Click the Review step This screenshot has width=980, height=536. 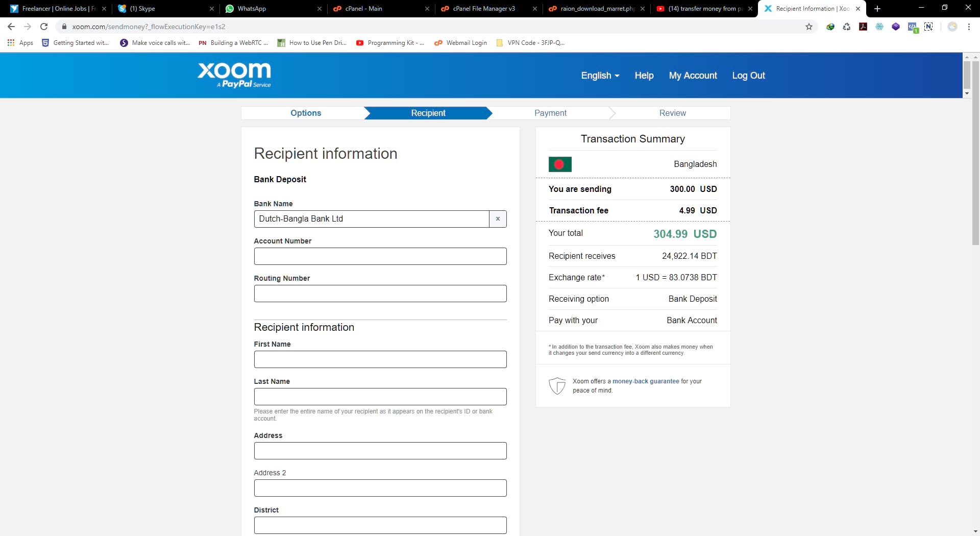672,113
